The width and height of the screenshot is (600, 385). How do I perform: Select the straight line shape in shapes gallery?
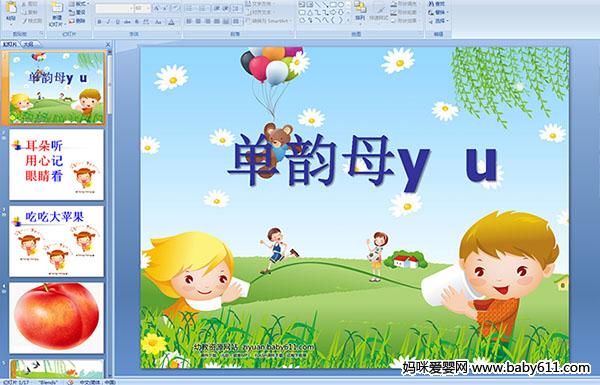[317, 4]
